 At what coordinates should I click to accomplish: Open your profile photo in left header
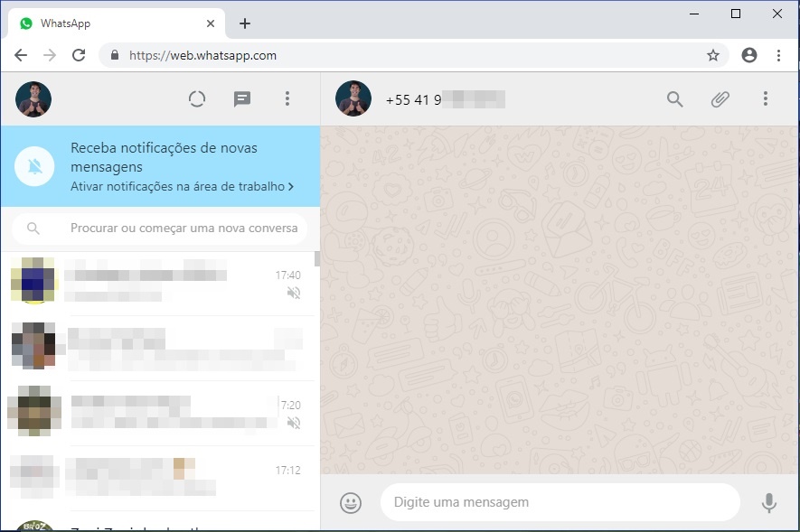33,99
